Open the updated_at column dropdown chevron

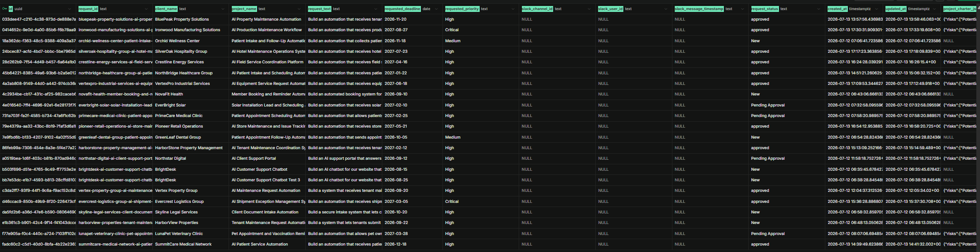point(935,9)
